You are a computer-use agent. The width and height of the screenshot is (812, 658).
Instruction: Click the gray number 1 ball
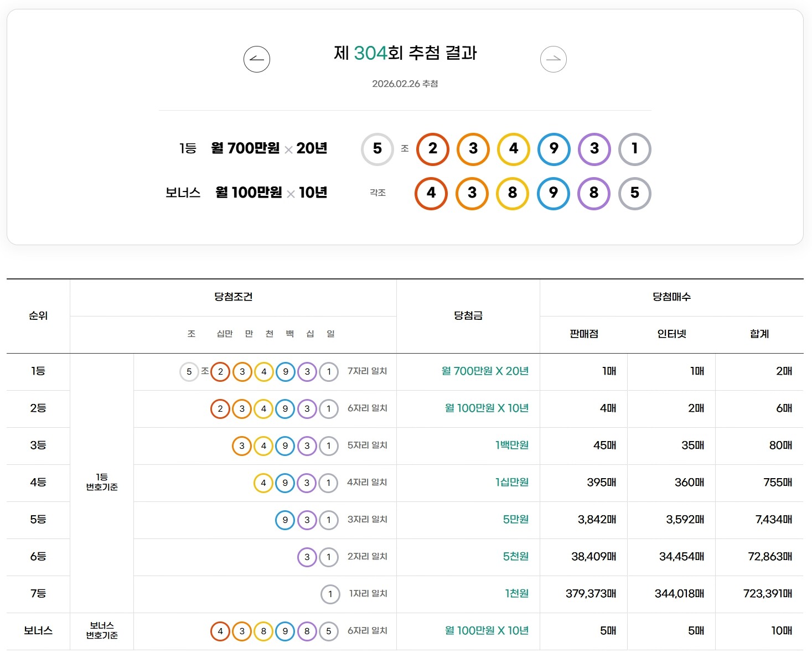tap(634, 149)
